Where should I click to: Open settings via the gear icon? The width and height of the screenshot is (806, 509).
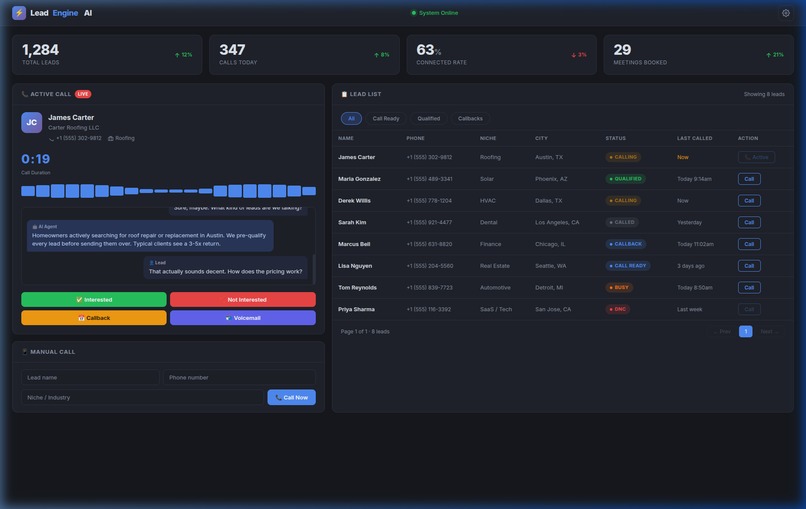pos(785,13)
